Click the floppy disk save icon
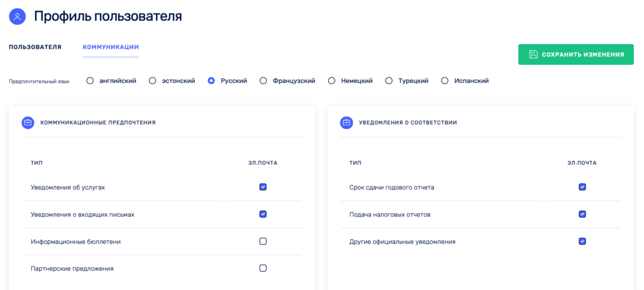The image size is (644, 290). coord(533,55)
